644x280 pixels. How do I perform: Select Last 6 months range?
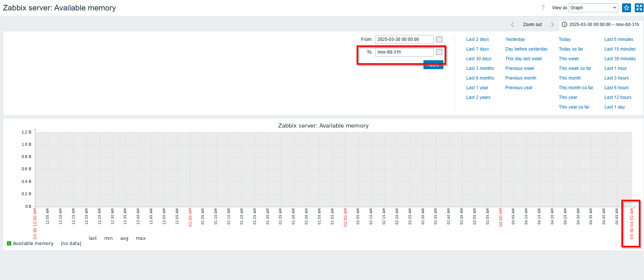[480, 78]
